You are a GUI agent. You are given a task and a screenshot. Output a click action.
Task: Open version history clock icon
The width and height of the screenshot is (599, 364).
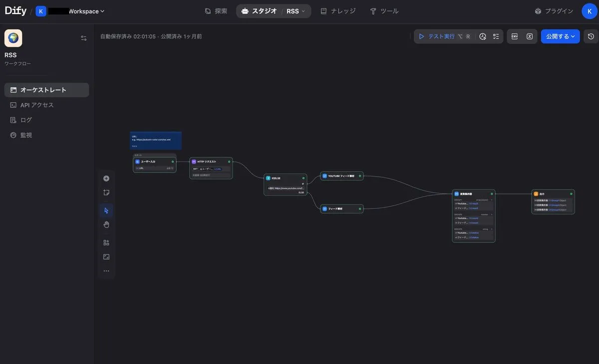(591, 36)
